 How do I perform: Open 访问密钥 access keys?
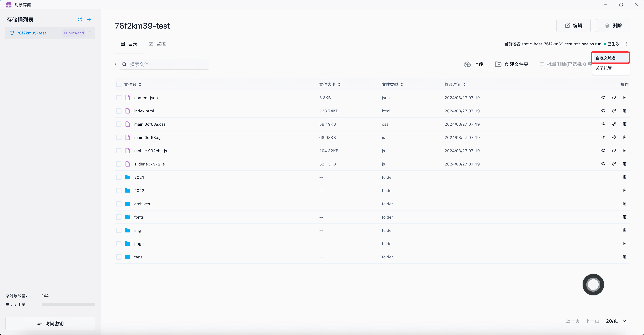pos(50,323)
